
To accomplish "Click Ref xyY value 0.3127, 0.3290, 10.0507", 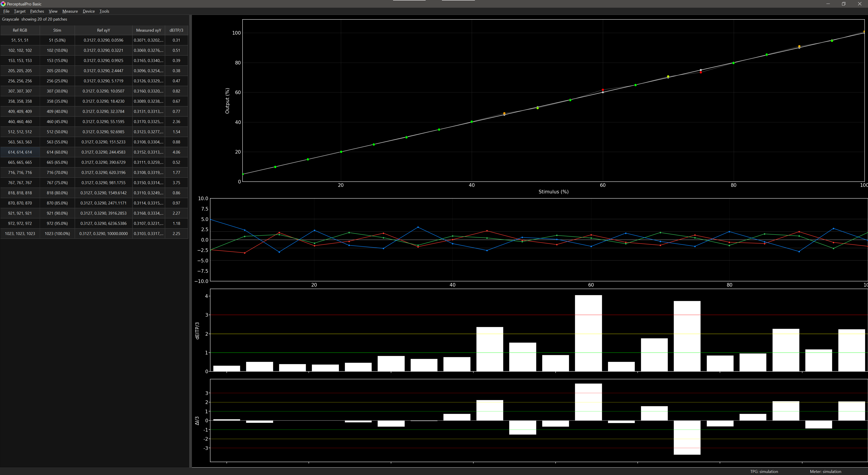I will tap(104, 91).
